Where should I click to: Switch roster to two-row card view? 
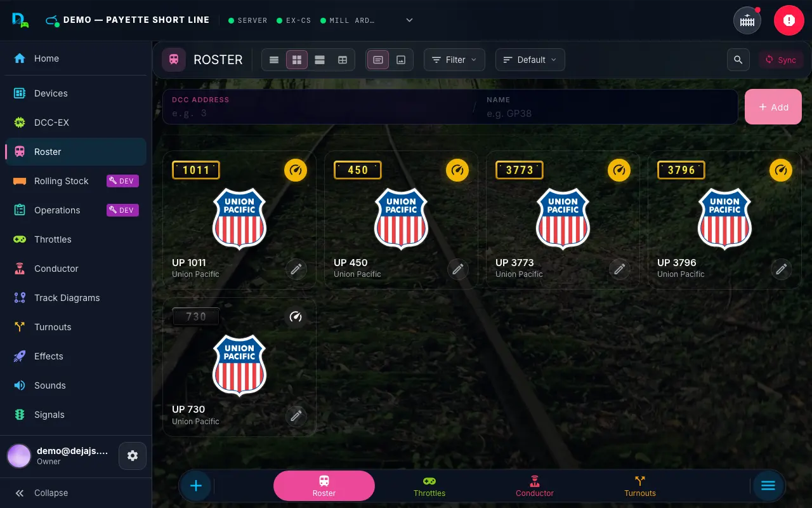(x=320, y=60)
